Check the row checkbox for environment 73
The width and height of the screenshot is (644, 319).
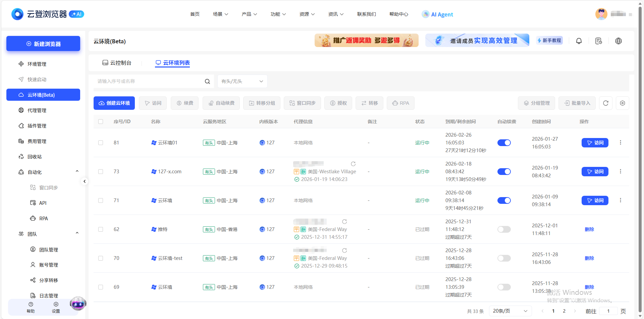101,171
